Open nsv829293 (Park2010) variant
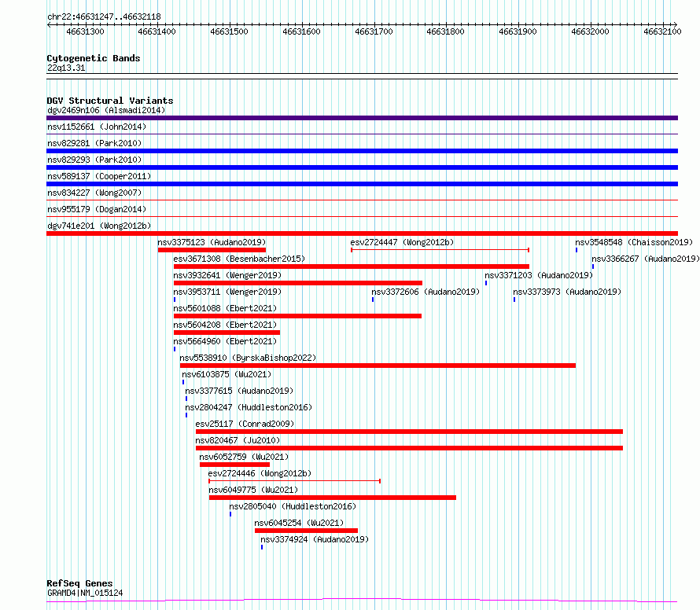Screen dimensions: 700x610 94,160
